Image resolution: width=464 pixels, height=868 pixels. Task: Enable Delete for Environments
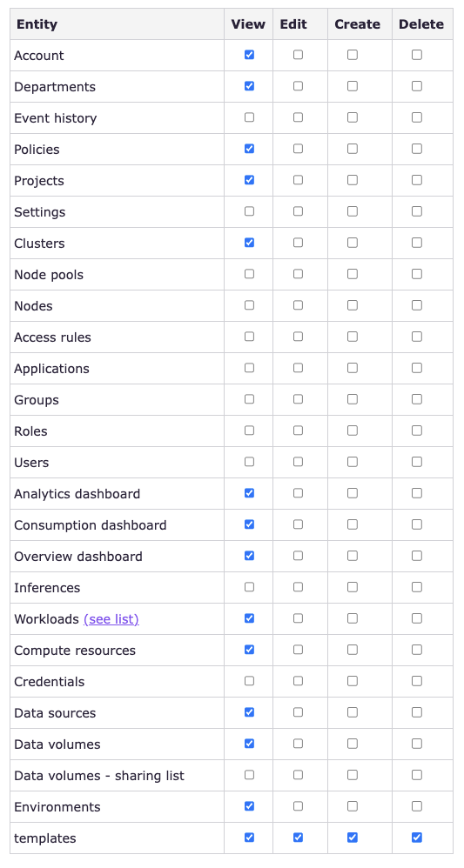click(x=416, y=805)
